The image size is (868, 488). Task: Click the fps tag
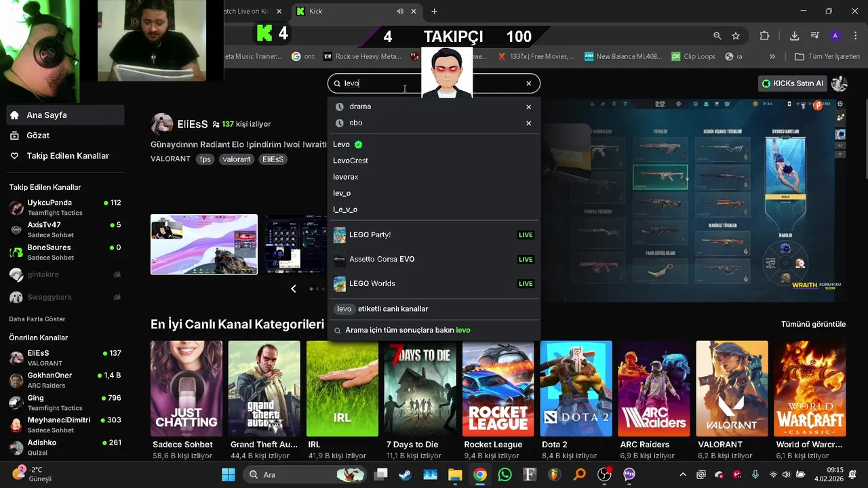(205, 159)
